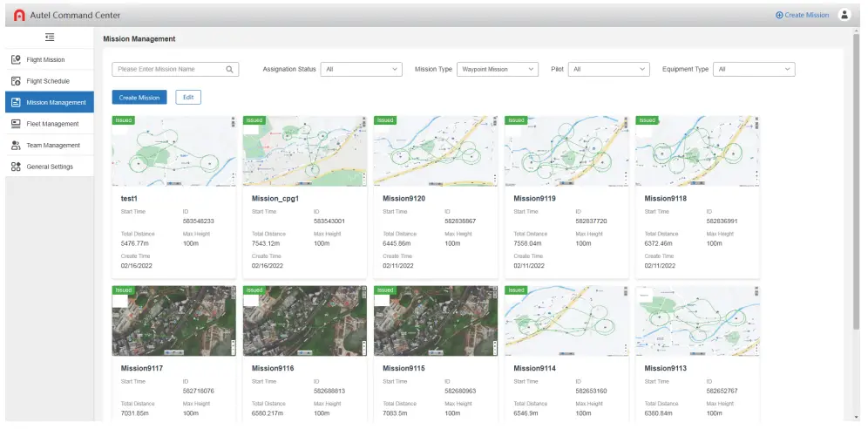Select Mission Management menu item

(56, 103)
